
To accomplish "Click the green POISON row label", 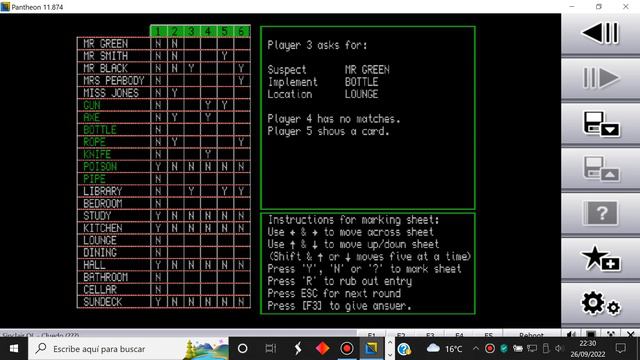I will pyautogui.click(x=100, y=167).
